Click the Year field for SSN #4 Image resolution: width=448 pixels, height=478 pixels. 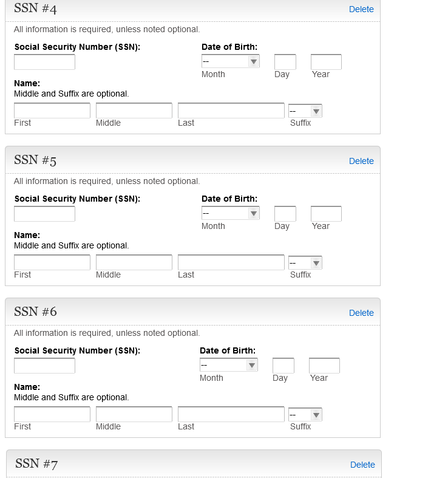point(326,62)
